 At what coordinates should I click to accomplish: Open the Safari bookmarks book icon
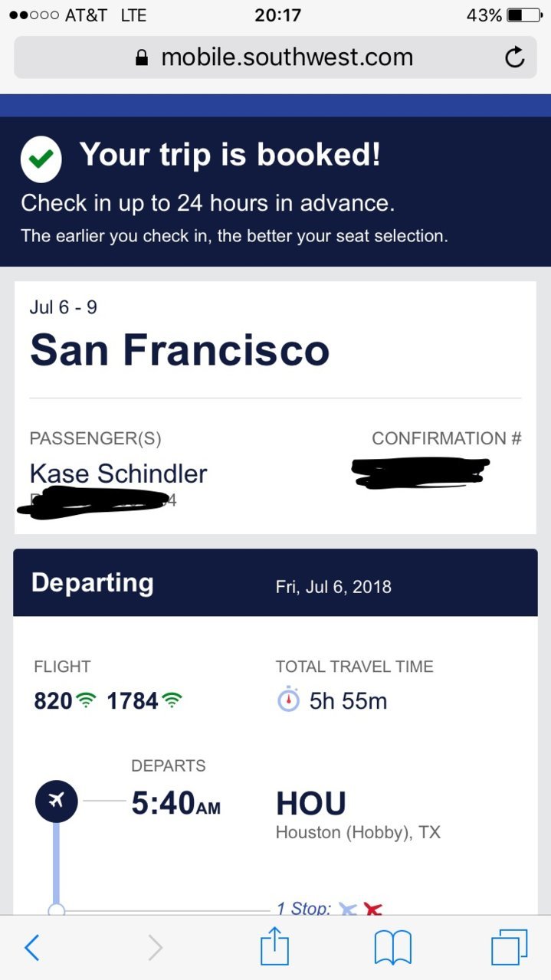coord(393,948)
